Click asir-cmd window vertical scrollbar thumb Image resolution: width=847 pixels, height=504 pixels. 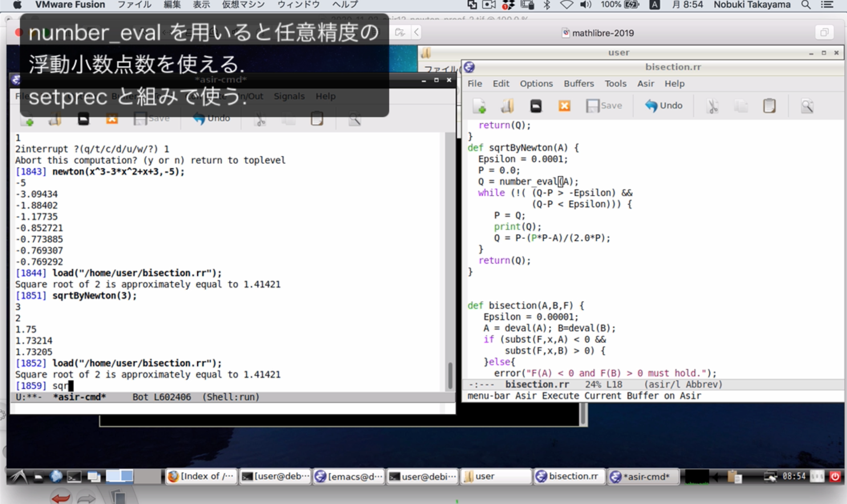pyautogui.click(x=450, y=375)
